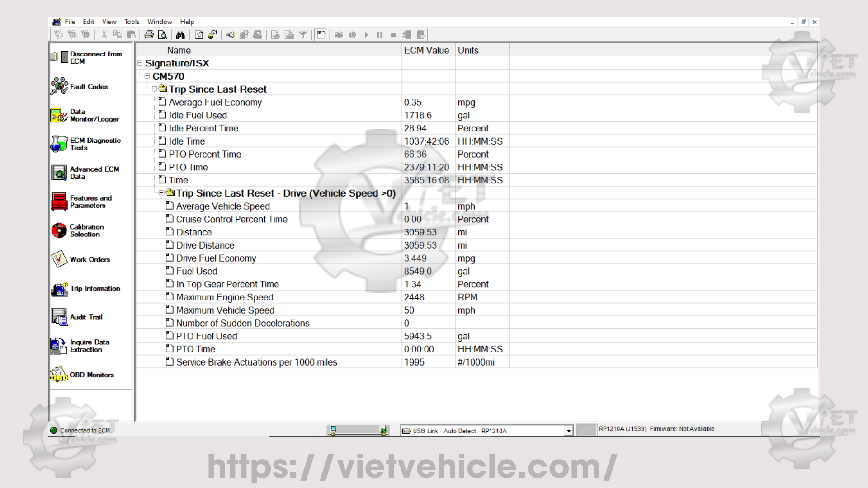Click OBD Monitors sidebar icon
Screen dimensions: 868x488
coord(91,375)
